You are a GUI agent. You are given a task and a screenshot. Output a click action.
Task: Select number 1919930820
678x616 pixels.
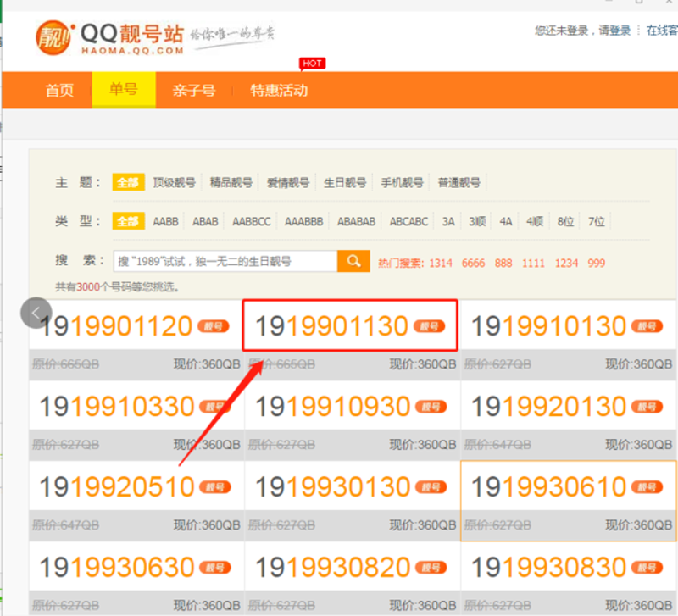[x=332, y=567]
